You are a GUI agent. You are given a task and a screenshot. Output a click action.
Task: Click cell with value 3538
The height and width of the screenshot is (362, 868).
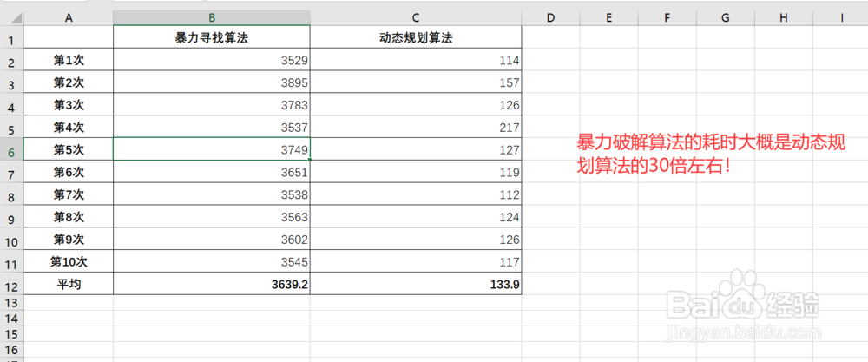(x=212, y=194)
